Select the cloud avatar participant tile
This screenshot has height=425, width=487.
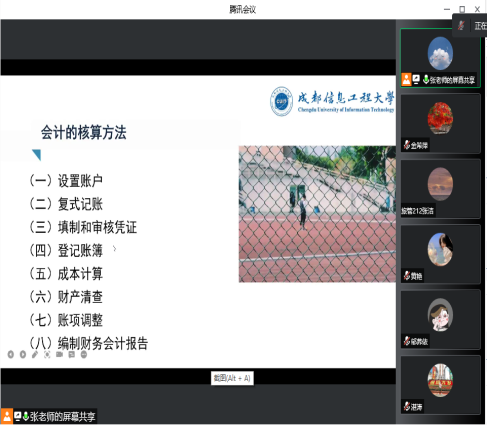click(x=440, y=58)
